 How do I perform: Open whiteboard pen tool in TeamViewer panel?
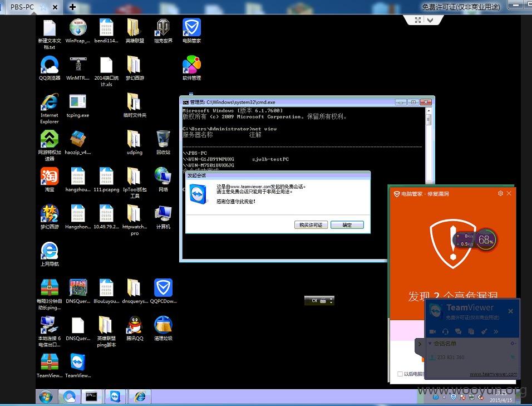tap(484, 331)
